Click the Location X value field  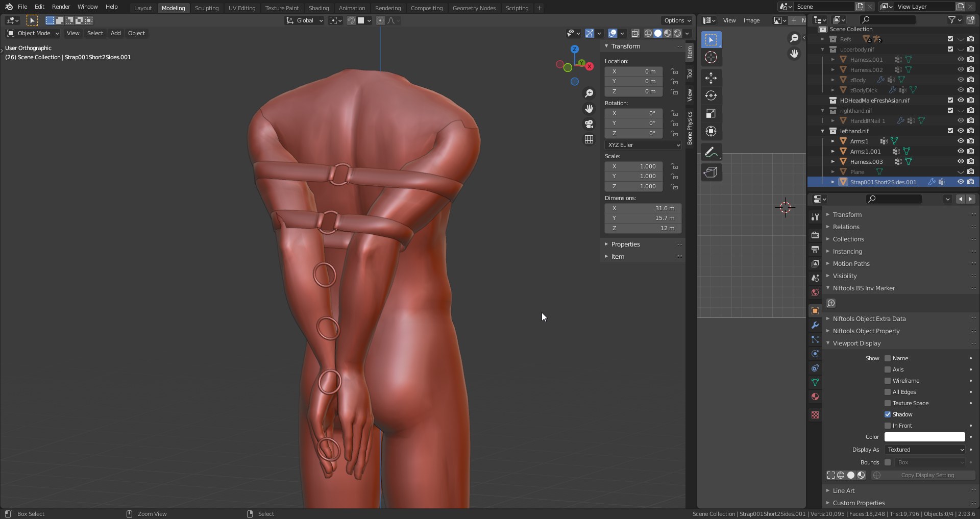coord(633,71)
